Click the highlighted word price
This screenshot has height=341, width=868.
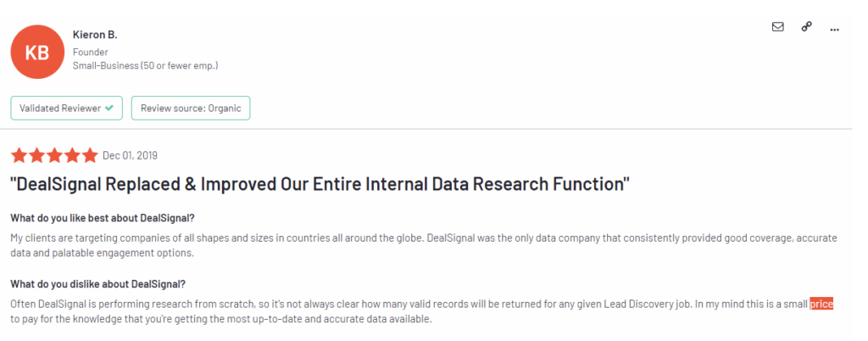point(821,304)
